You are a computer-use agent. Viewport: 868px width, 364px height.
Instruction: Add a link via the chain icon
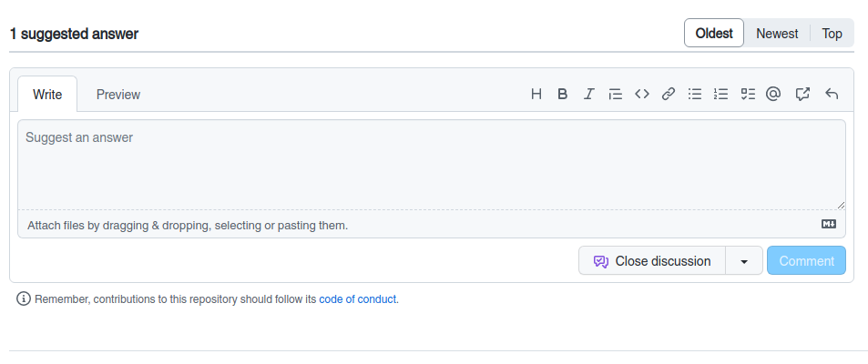click(669, 94)
